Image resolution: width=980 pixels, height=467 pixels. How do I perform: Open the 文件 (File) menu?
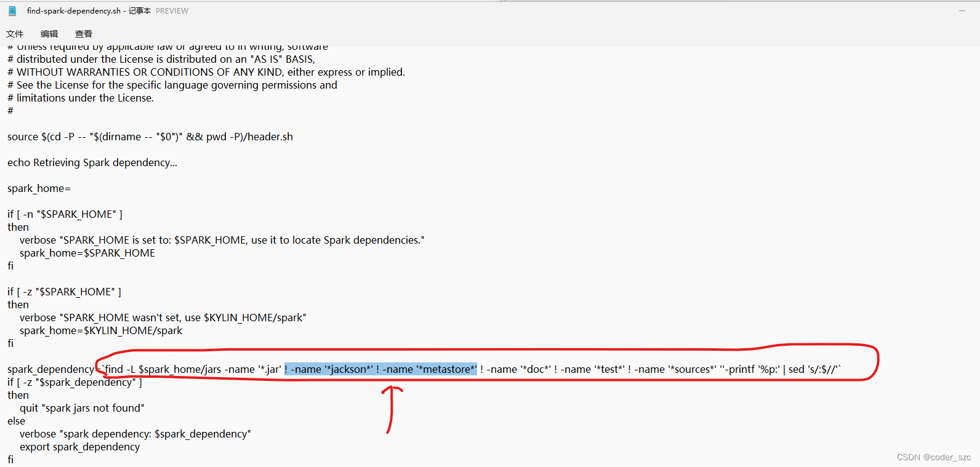click(x=15, y=34)
